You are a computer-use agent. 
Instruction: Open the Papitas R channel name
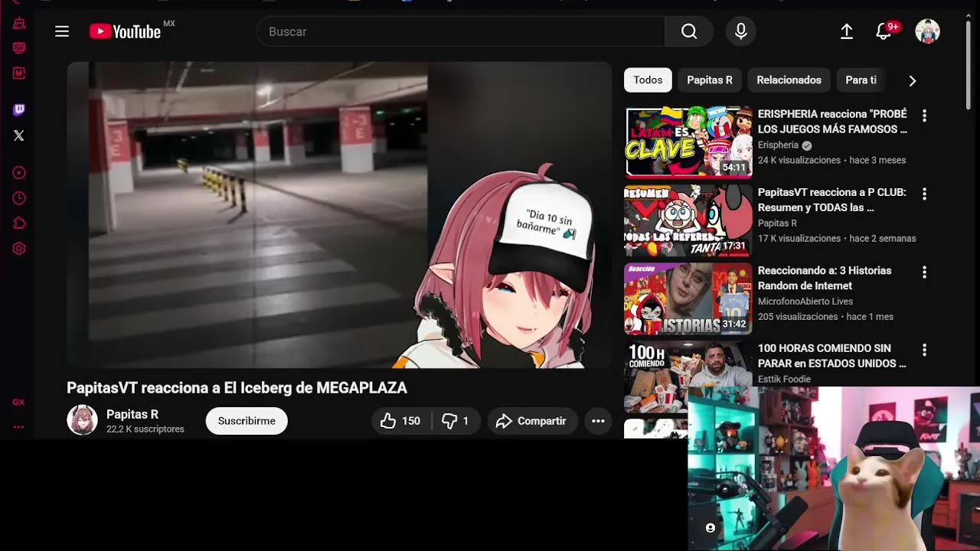point(132,414)
